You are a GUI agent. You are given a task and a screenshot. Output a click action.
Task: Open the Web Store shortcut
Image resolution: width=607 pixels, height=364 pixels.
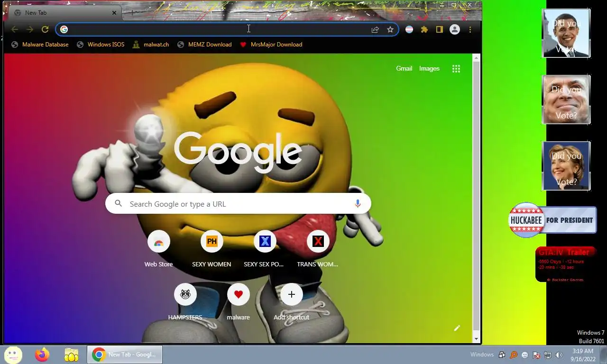(158, 249)
